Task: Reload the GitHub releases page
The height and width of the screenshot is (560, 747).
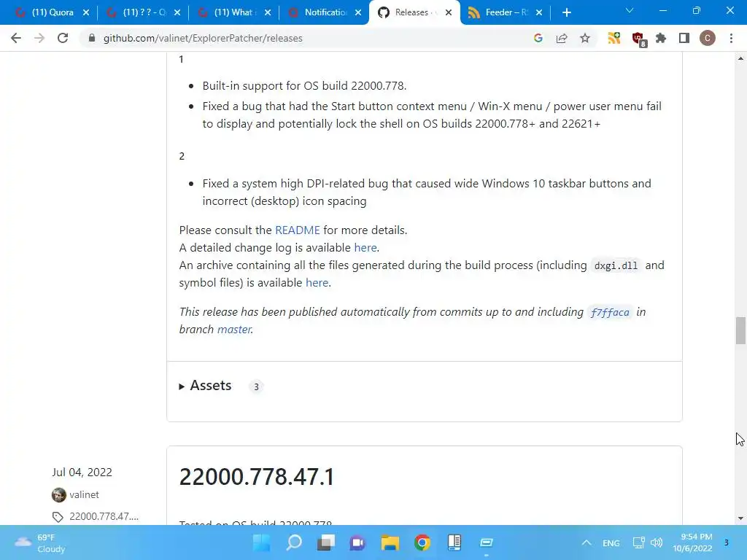Action: point(63,38)
